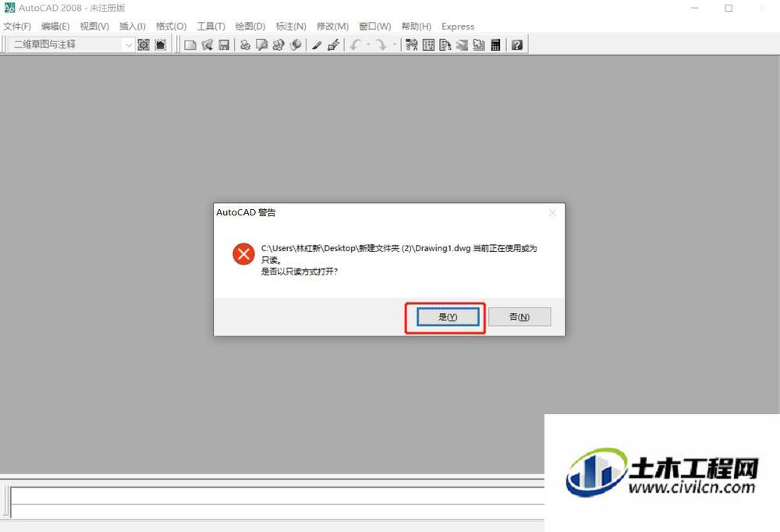The height and width of the screenshot is (532, 780).
Task: Click the Block Editor icon
Action: point(333,44)
